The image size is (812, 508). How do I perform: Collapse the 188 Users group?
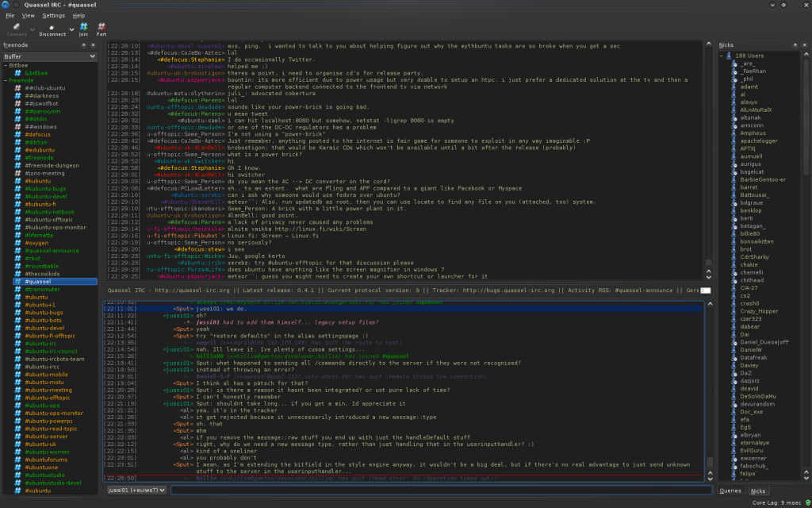click(722, 56)
